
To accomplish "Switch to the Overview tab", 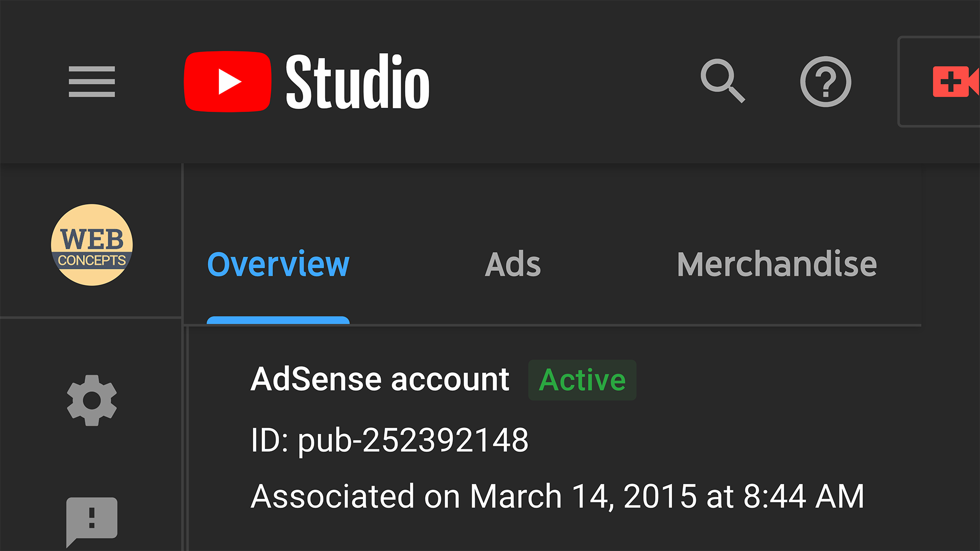I will 278,264.
